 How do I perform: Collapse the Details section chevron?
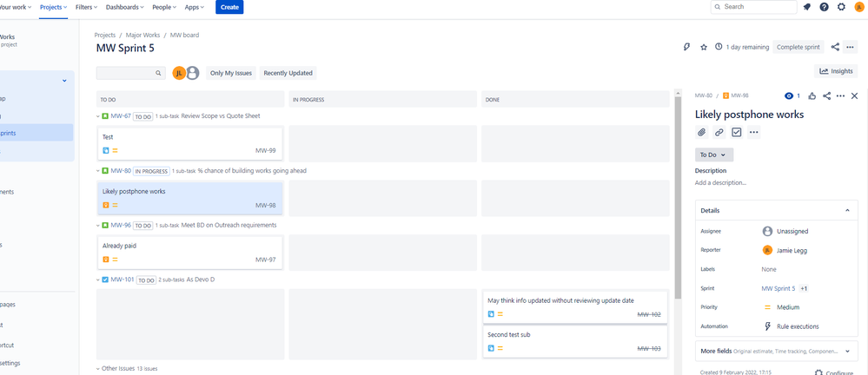pyautogui.click(x=847, y=211)
